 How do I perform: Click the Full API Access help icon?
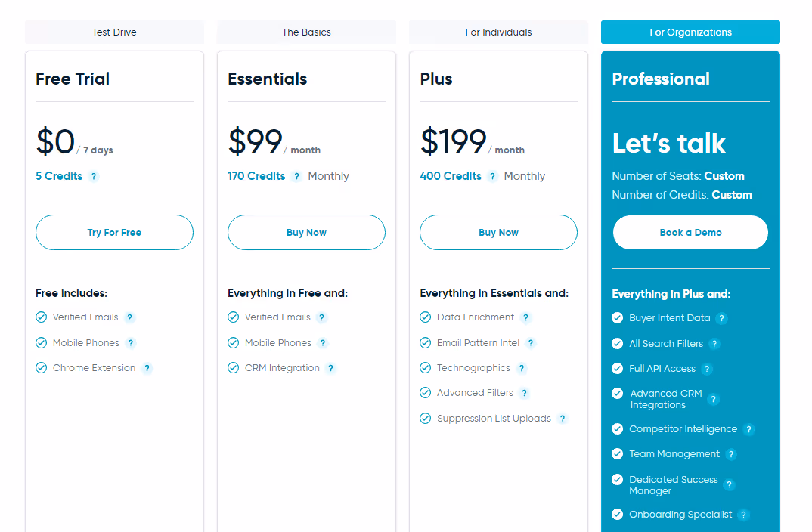[x=707, y=369]
